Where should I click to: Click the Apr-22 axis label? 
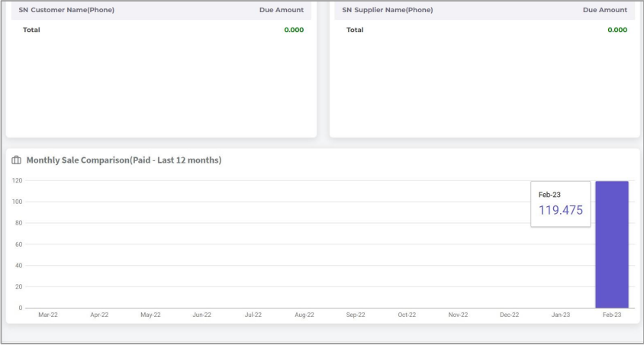(99, 315)
